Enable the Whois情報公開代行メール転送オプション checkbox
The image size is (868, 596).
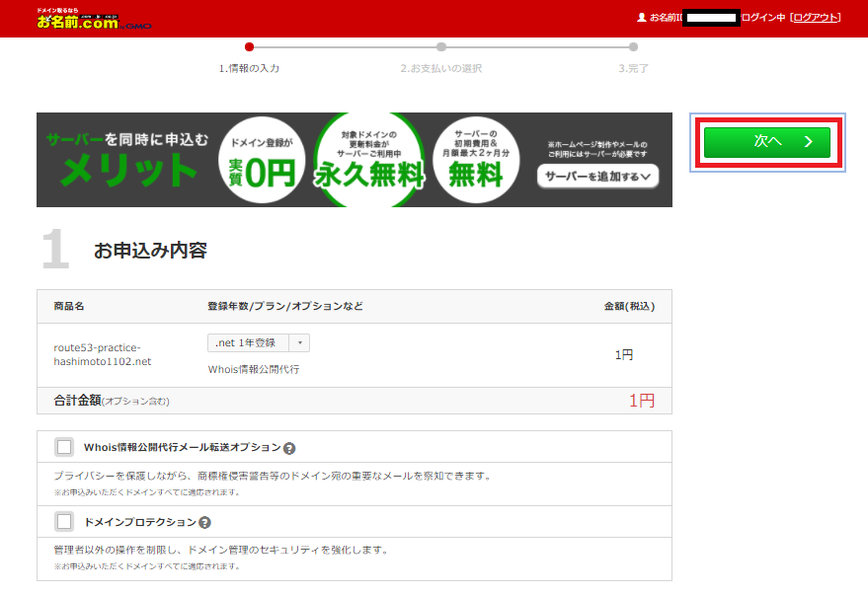pyautogui.click(x=65, y=447)
